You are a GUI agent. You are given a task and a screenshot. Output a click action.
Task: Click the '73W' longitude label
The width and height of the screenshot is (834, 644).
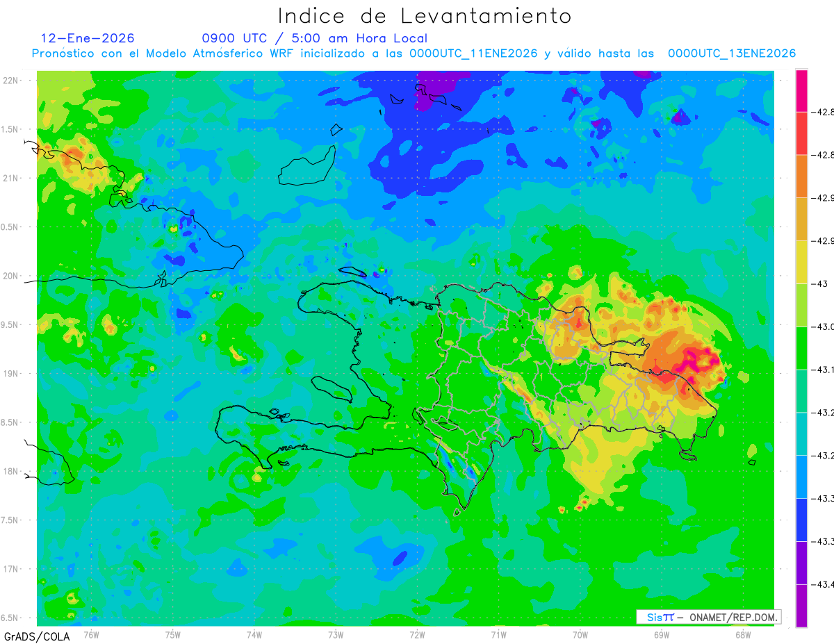coord(336,634)
